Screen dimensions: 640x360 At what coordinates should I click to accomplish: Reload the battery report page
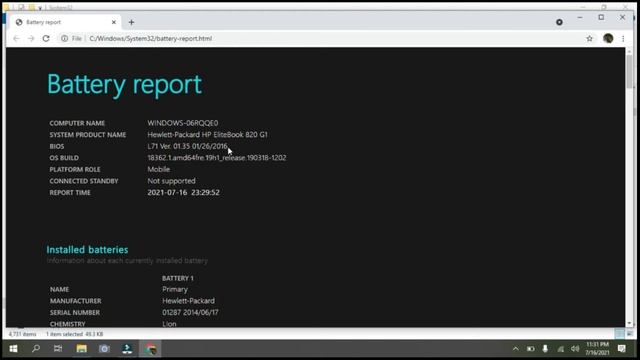click(46, 38)
